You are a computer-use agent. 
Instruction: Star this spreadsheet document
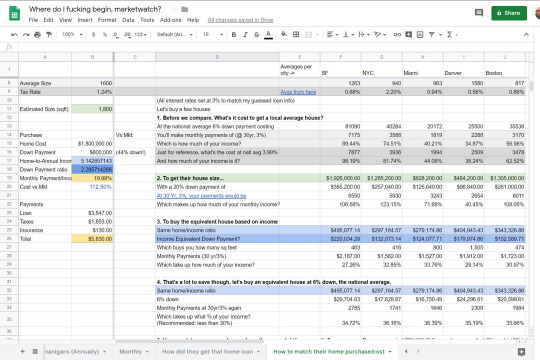point(174,9)
